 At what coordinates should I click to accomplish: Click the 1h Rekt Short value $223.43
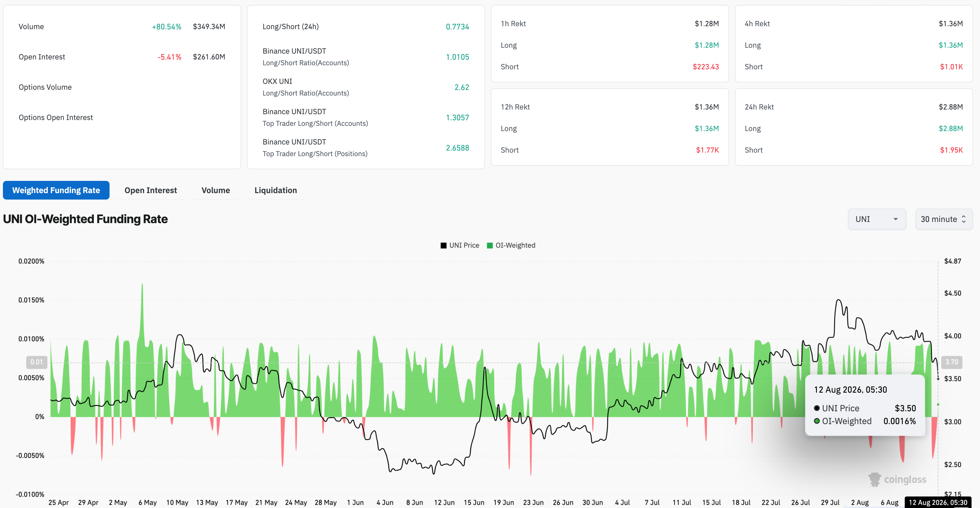706,67
